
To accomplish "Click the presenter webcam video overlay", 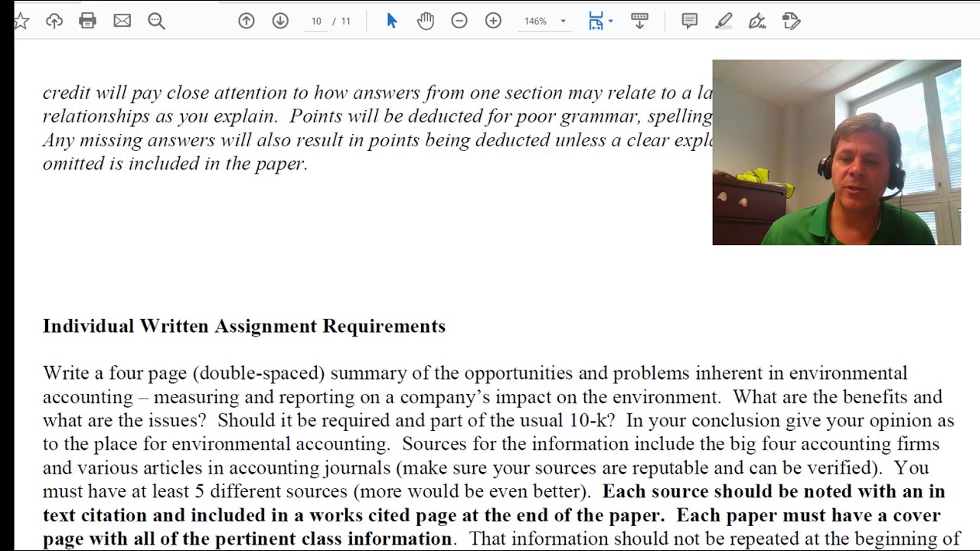I will point(836,152).
